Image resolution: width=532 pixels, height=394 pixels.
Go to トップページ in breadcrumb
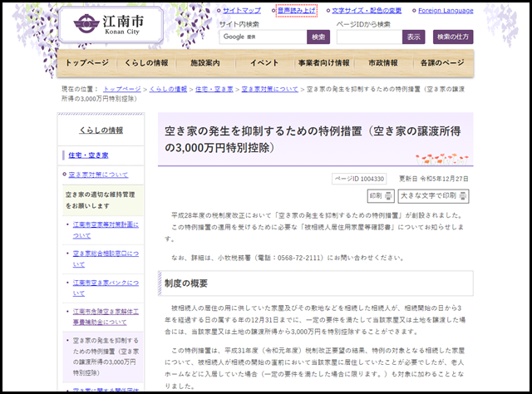(x=122, y=89)
